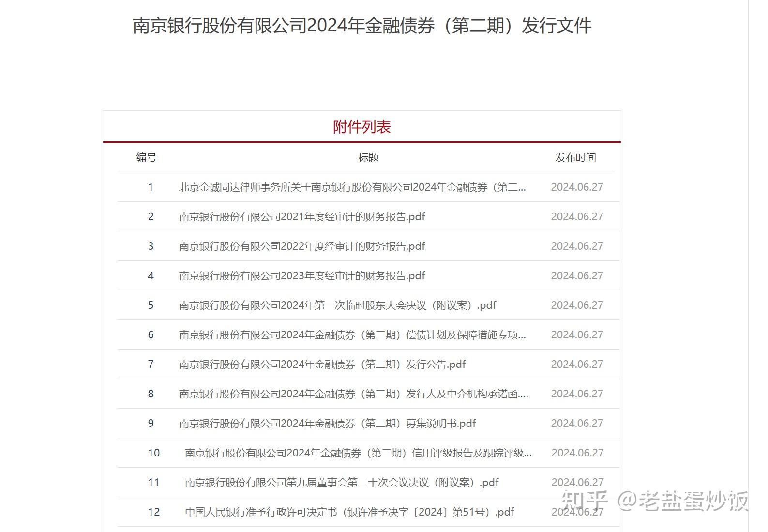Click the date 2024.06.27 in row 6
This screenshot has height=532, width=768.
point(577,335)
